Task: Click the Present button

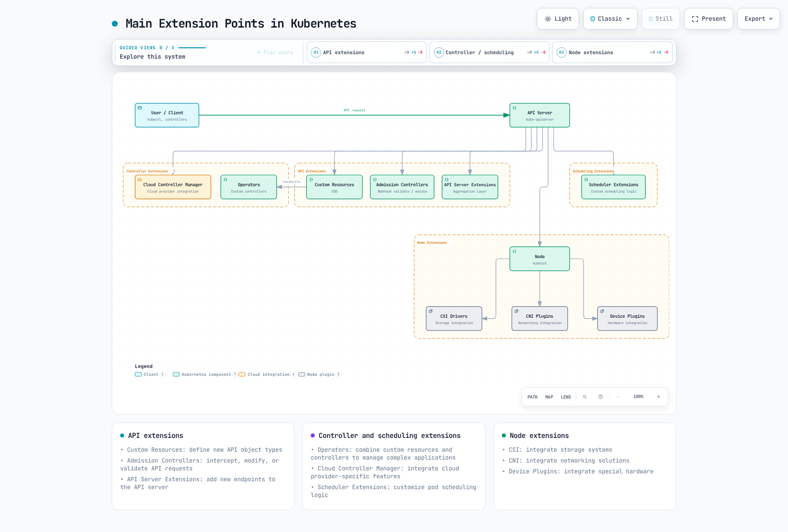Action: coord(709,19)
